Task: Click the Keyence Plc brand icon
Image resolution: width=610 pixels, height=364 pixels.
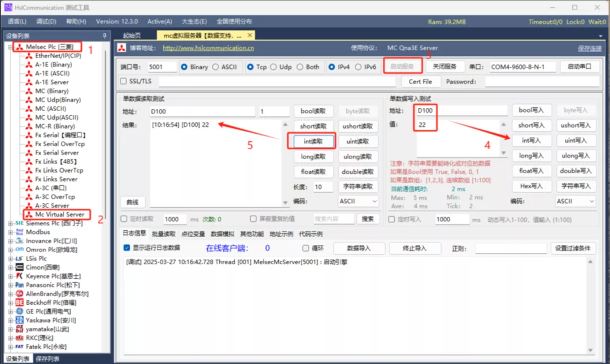Action: click(18, 276)
